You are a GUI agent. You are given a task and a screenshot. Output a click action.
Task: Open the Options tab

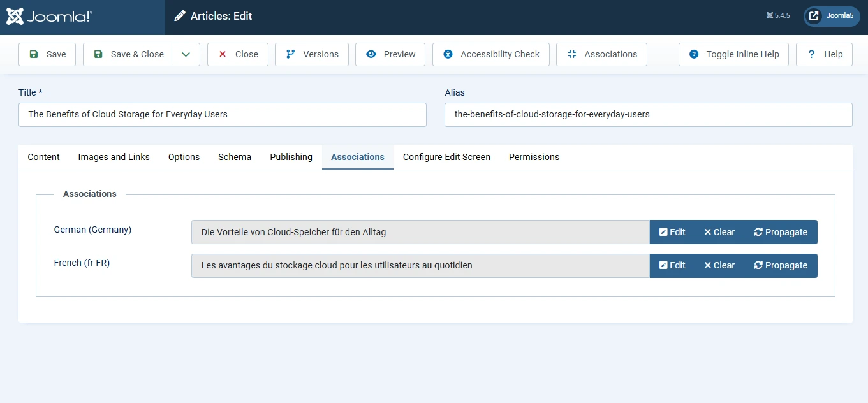(x=184, y=157)
